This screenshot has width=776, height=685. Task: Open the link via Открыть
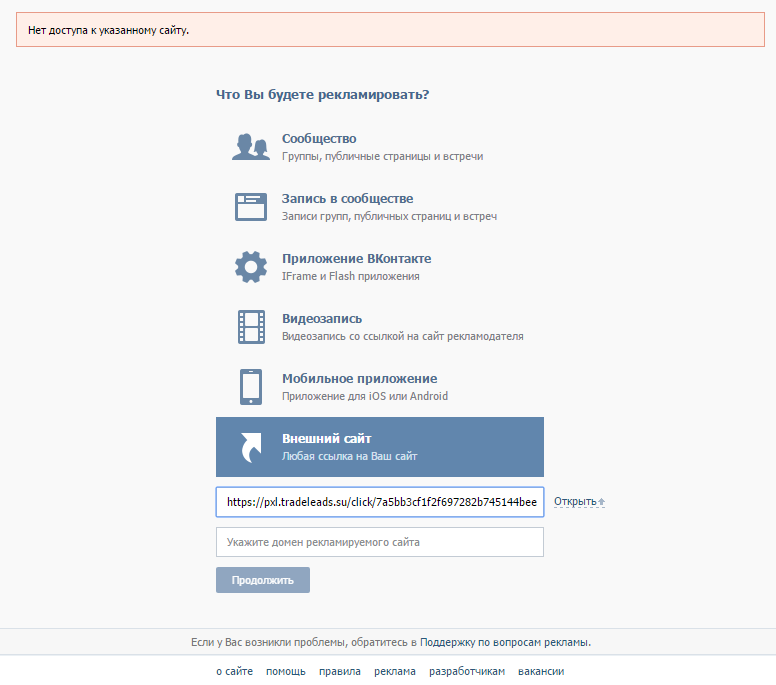[575, 501]
